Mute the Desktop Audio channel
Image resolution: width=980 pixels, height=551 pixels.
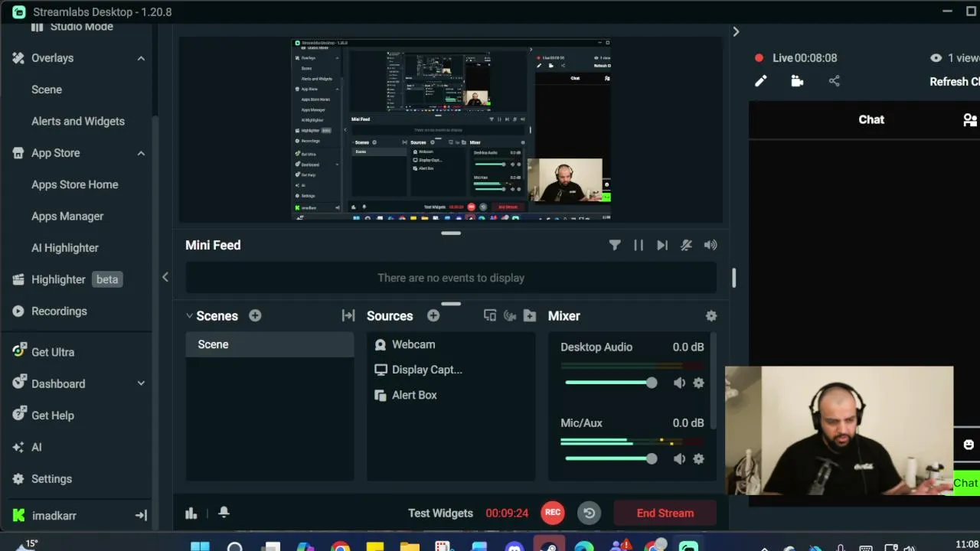(x=679, y=383)
